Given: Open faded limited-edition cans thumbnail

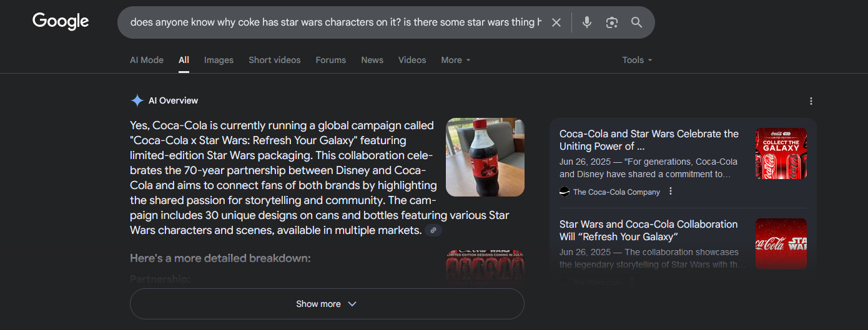Looking at the screenshot, I should pos(485,268).
